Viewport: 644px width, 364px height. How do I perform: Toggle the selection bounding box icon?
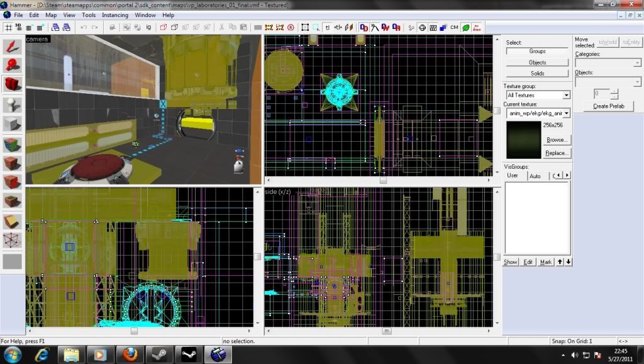click(305, 28)
